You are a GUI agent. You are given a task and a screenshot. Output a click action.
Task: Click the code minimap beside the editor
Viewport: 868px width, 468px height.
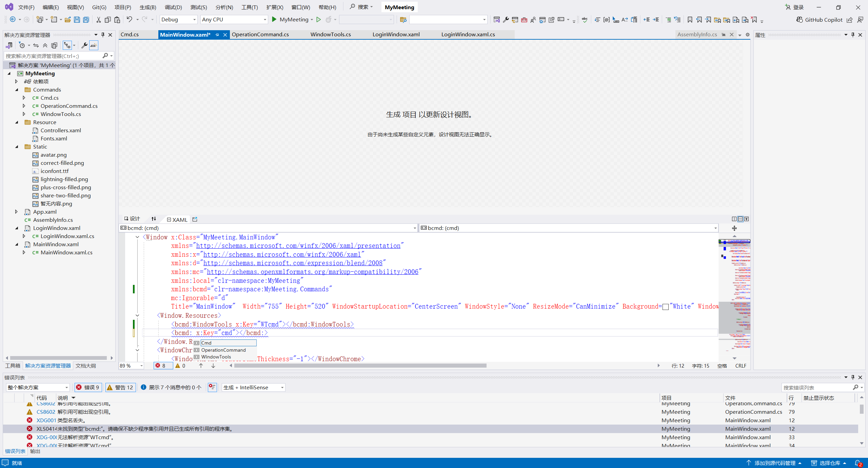[734, 298]
